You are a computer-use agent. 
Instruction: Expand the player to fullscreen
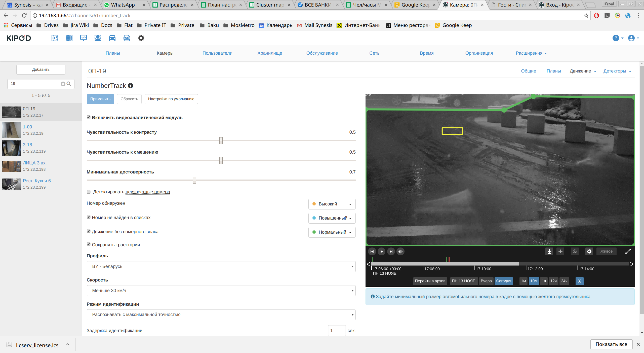tap(628, 251)
